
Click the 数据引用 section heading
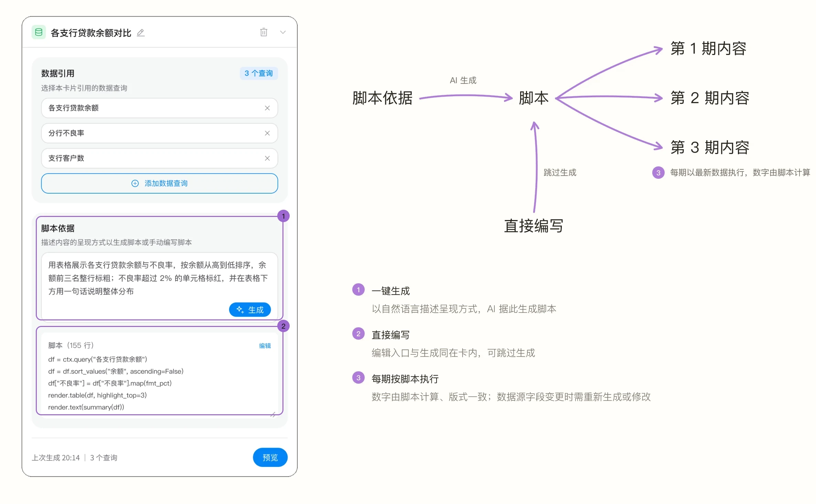[58, 73]
